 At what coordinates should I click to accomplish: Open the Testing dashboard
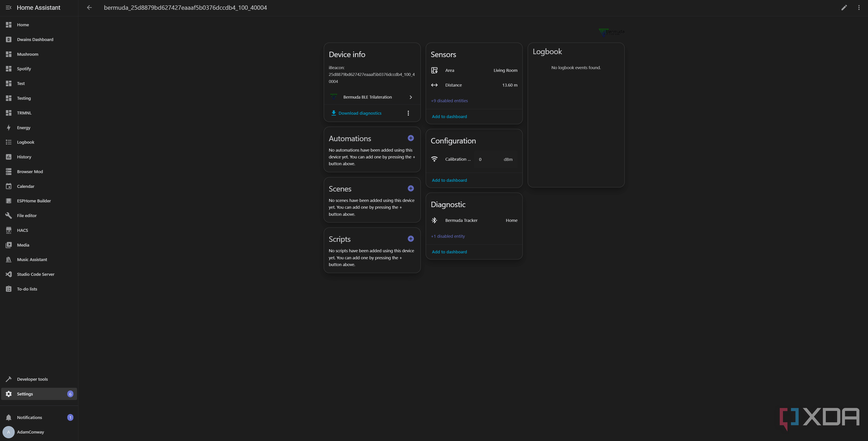click(x=39, y=98)
